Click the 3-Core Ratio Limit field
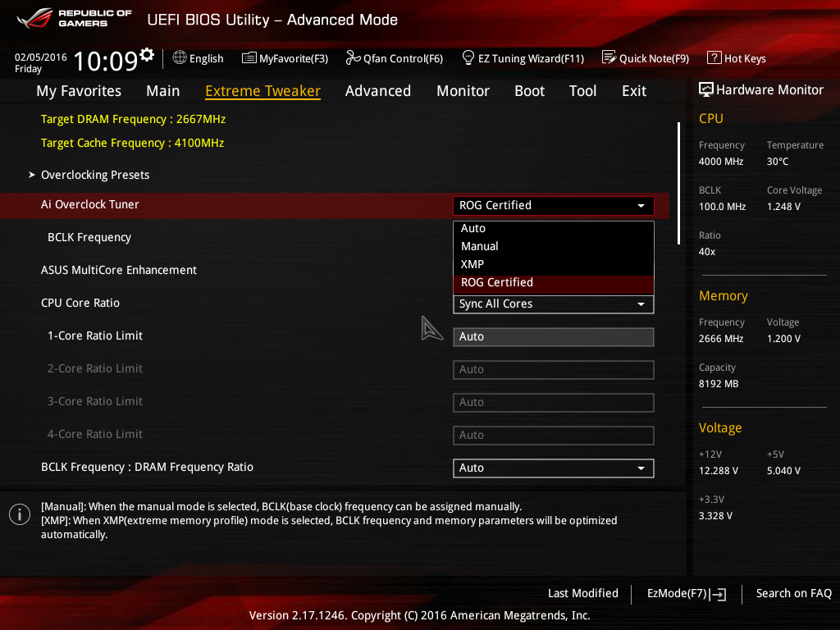Image resolution: width=840 pixels, height=630 pixels. [554, 402]
